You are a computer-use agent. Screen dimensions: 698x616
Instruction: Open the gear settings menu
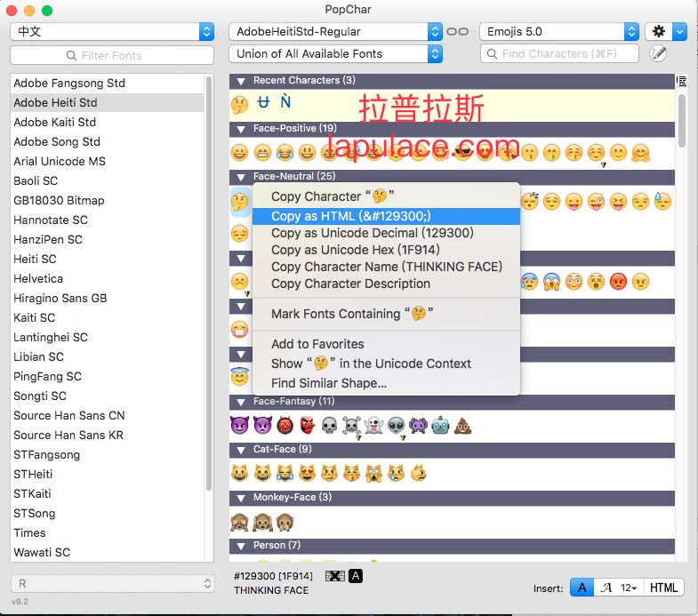(658, 32)
